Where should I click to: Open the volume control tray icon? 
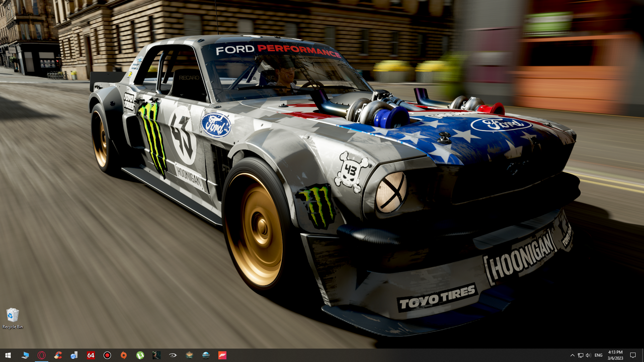(x=589, y=355)
